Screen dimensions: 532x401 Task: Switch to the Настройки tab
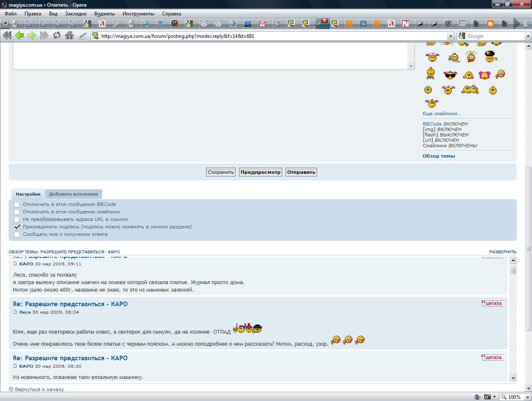tap(28, 194)
